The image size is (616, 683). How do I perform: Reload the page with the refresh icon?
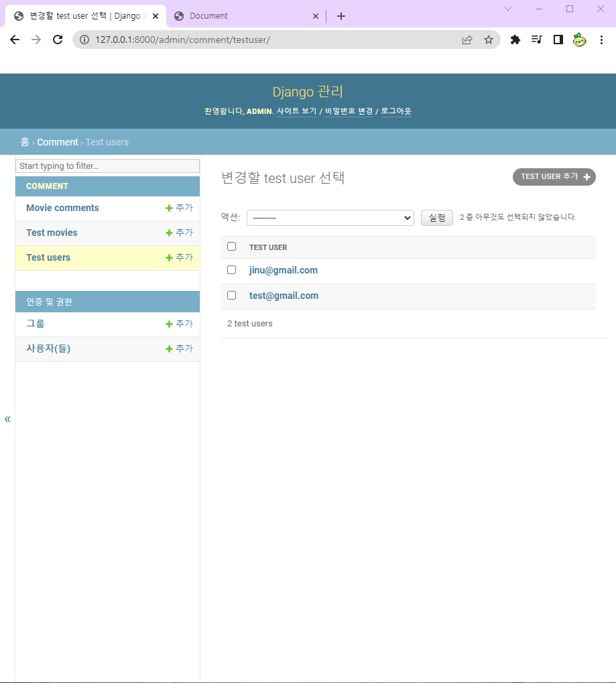point(58,40)
